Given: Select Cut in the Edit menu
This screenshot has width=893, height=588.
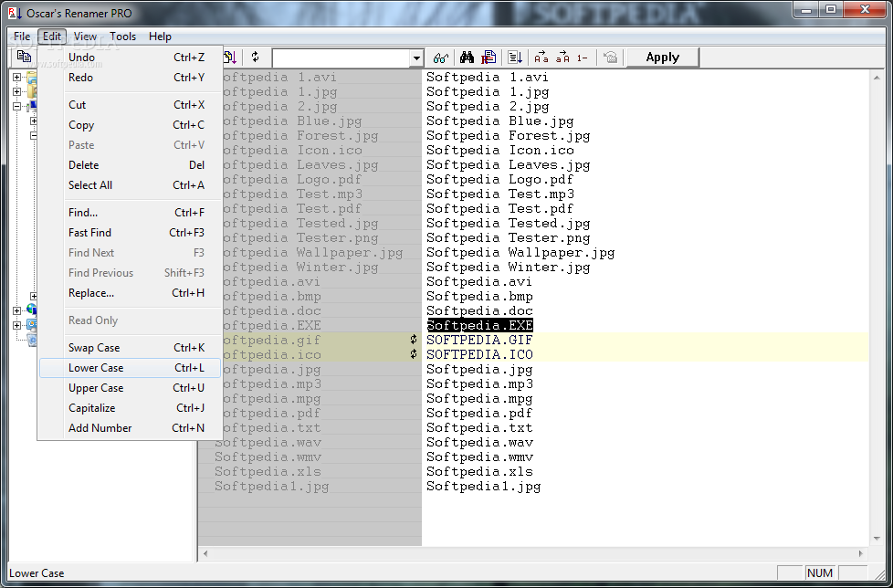Looking at the screenshot, I should pyautogui.click(x=130, y=105).
